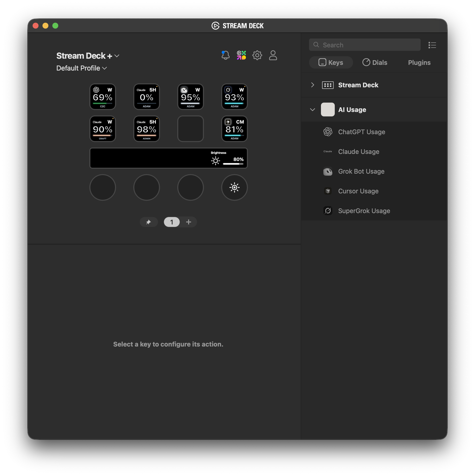Click the Grok Bot icon in list
This screenshot has width=475, height=476.
tap(328, 171)
